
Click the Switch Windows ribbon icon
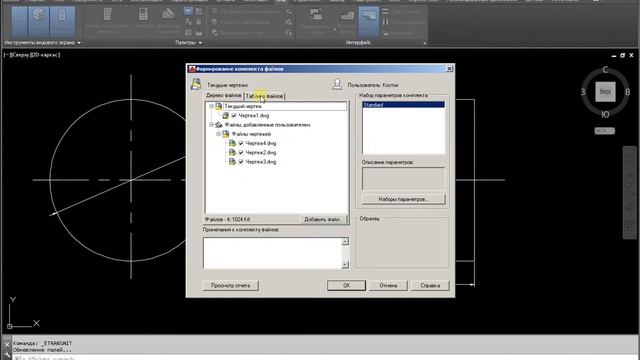pyautogui.click(x=316, y=16)
